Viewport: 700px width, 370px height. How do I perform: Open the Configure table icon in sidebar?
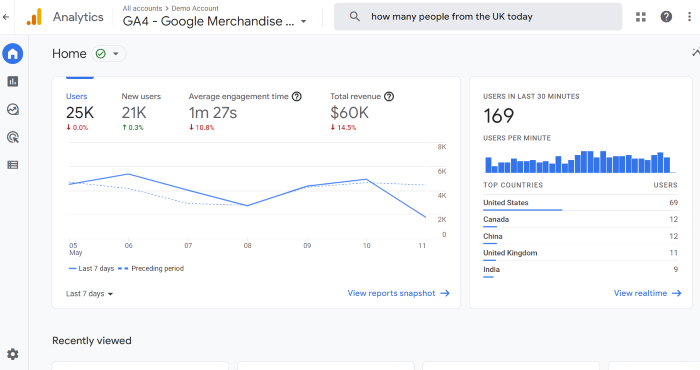click(x=12, y=165)
